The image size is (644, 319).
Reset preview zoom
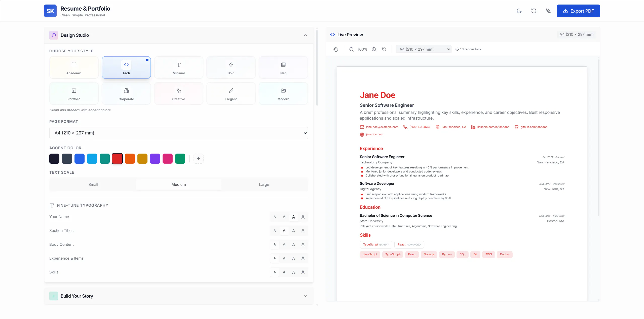[384, 49]
